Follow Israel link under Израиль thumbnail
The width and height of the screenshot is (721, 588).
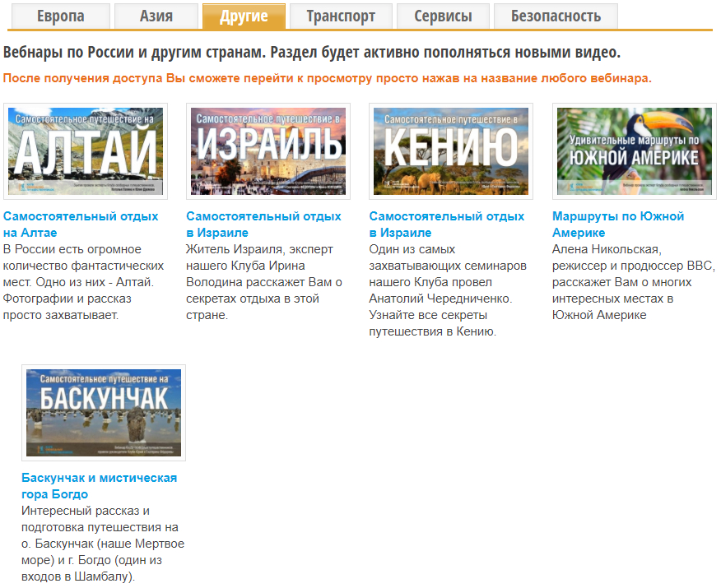pyautogui.click(x=263, y=225)
